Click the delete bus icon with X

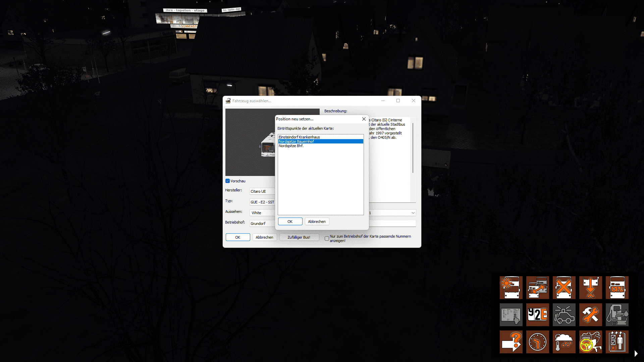564,287
